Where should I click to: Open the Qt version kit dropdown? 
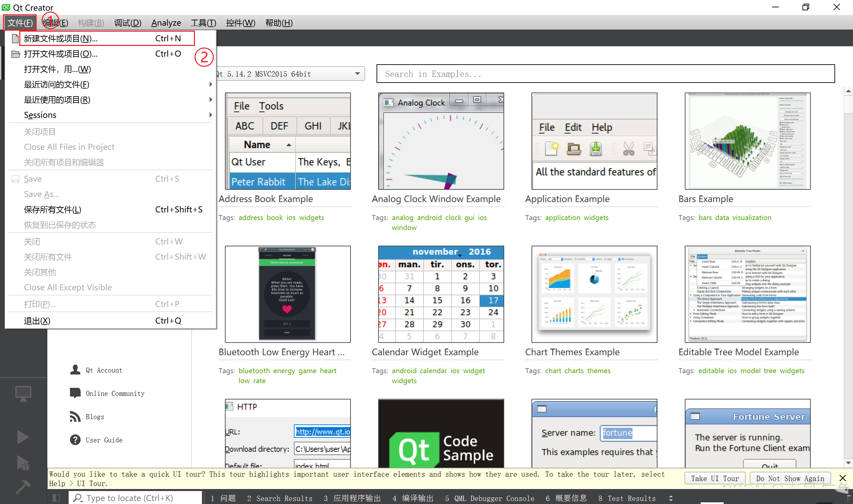pyautogui.click(x=290, y=74)
